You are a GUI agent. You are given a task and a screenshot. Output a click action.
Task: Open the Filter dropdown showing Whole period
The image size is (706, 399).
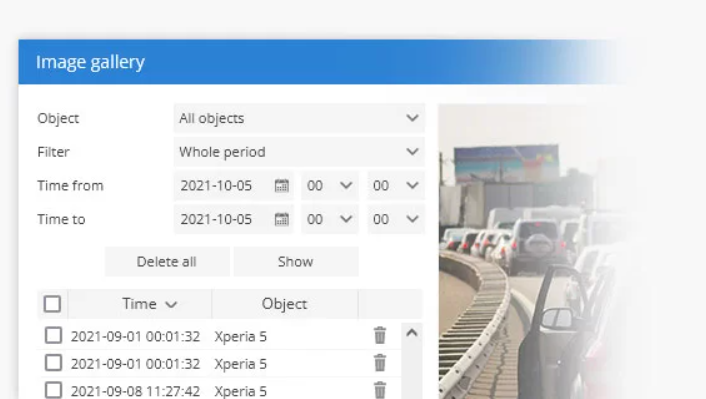point(299,152)
